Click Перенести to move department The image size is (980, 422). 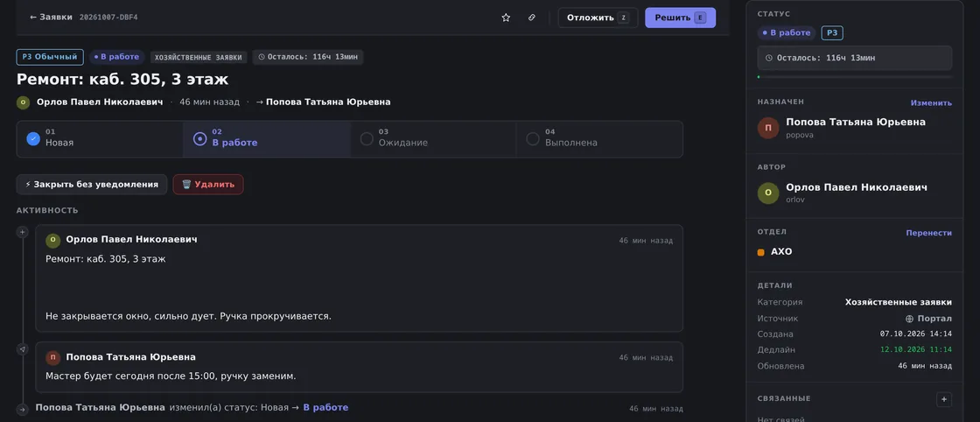(929, 233)
